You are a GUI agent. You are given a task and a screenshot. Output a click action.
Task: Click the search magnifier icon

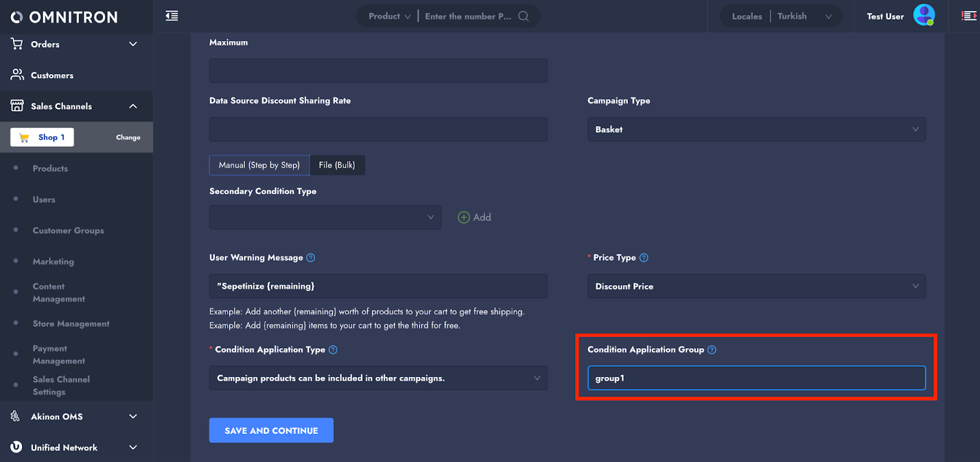523,16
